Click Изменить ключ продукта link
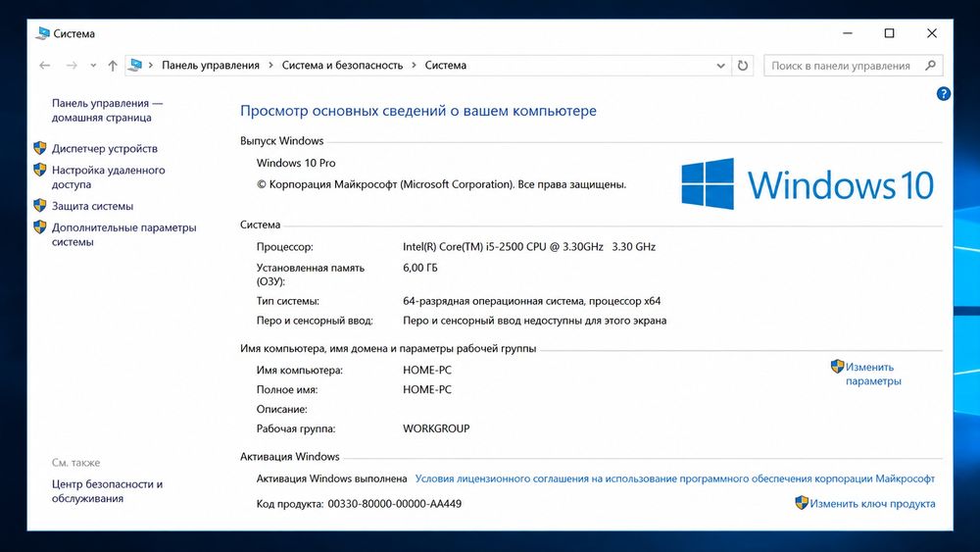This screenshot has width=980, height=552. pyautogui.click(x=872, y=503)
